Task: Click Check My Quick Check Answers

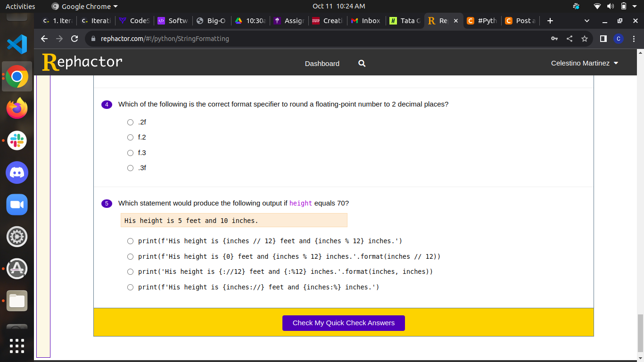Action: tap(343, 323)
